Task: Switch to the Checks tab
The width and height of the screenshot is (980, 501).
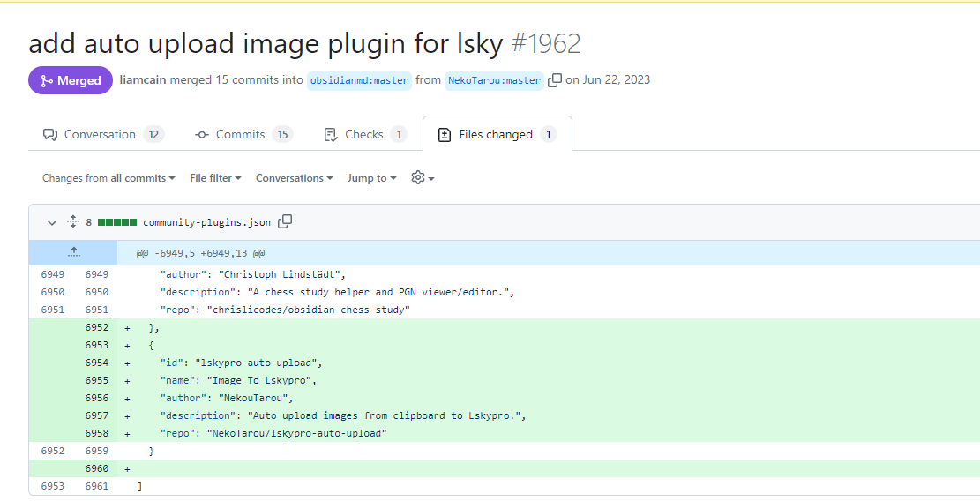Action: click(365, 134)
